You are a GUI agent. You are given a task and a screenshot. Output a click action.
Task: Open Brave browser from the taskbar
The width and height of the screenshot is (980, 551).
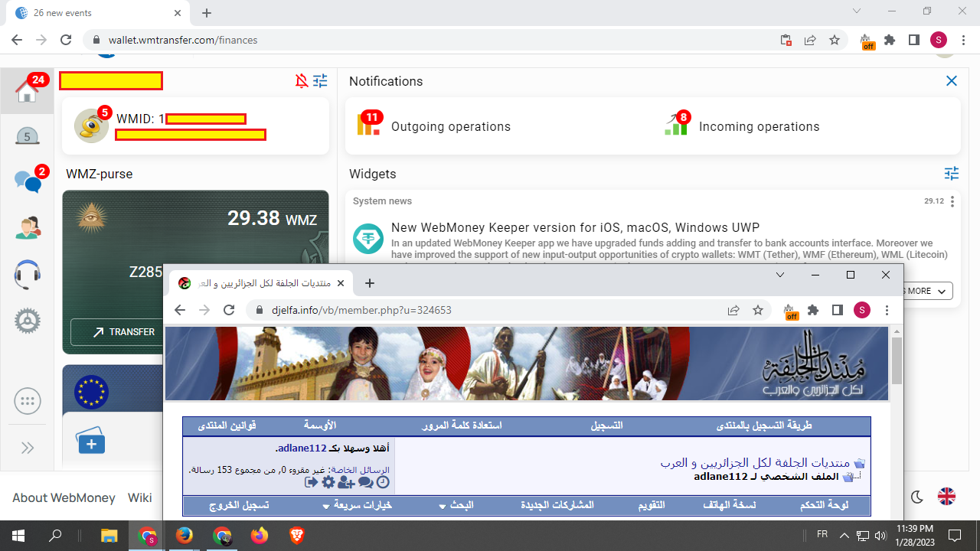click(x=296, y=536)
